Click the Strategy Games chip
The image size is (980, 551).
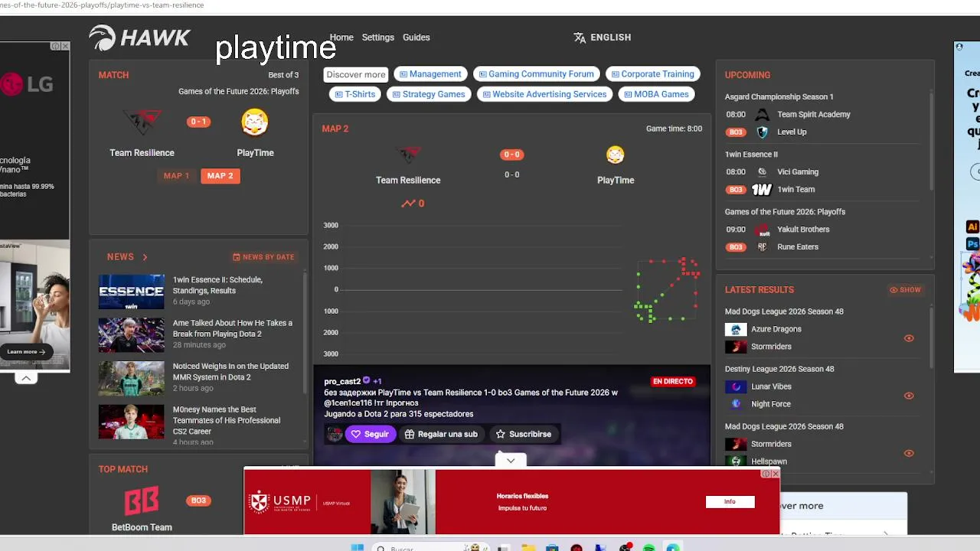(x=429, y=94)
